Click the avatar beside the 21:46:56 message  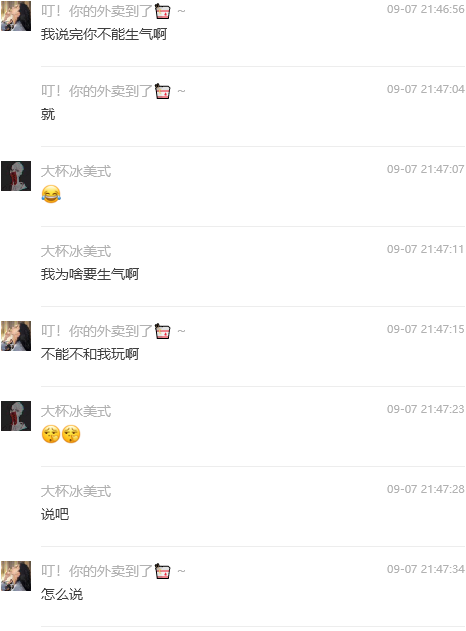16,16
